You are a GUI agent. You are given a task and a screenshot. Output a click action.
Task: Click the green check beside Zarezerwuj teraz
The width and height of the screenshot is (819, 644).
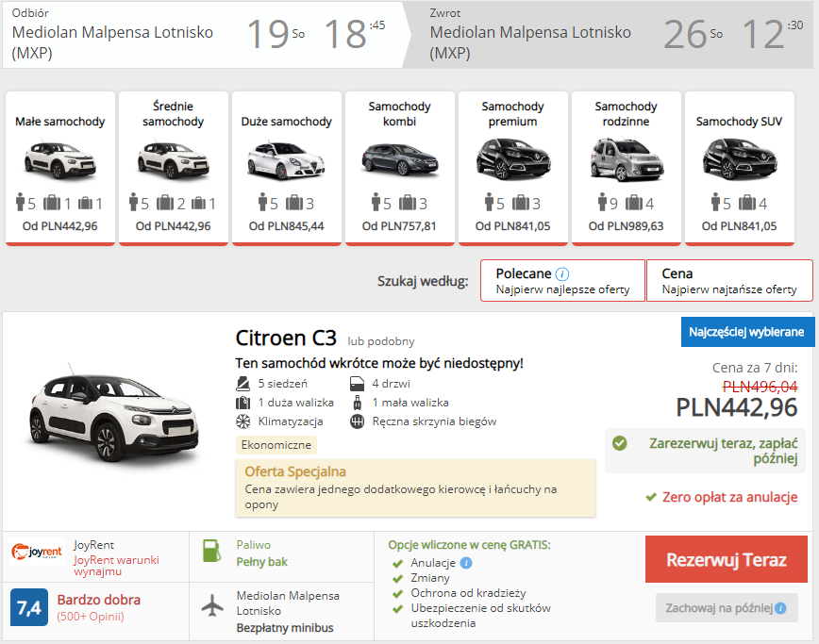point(620,443)
